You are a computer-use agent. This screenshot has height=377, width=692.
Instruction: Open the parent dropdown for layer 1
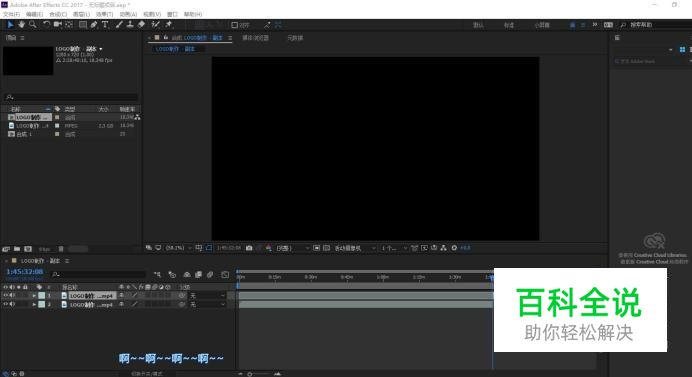207,296
